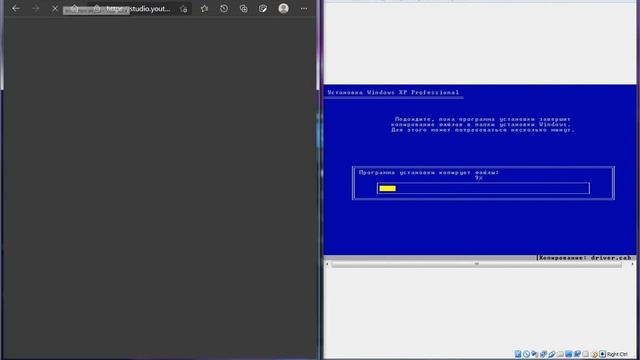Click VirtualBox hard disk status icon
Viewport: 640px width, 360px height.
[x=518, y=354]
